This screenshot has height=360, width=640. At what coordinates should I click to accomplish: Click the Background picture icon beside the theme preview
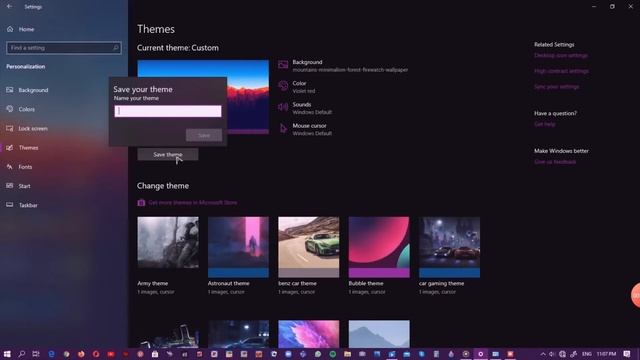click(283, 64)
